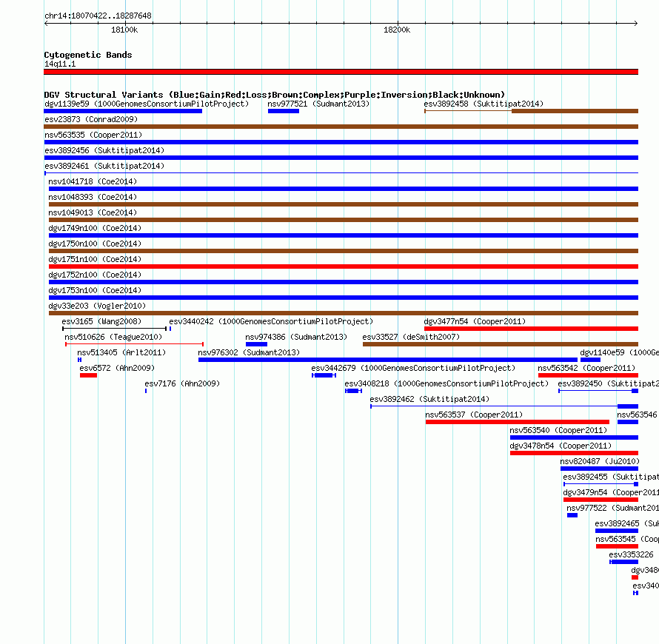Viewport: 659px width, 644px height.
Task: Click dgv1750n100 (Coe2014) label
Action: (x=95, y=244)
